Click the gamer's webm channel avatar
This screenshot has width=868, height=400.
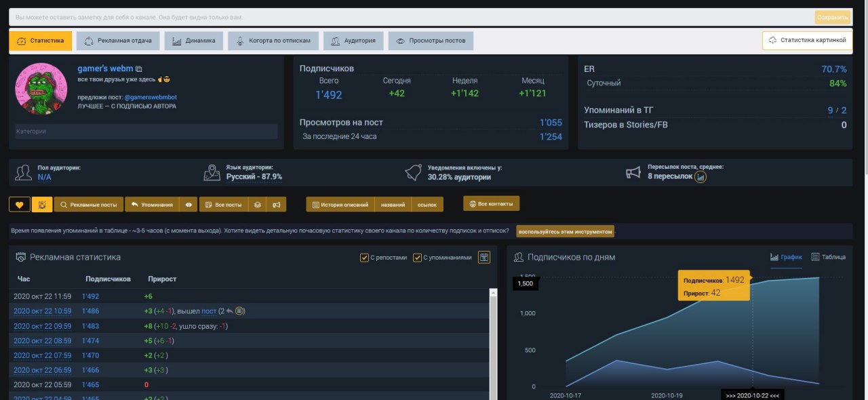[x=41, y=89]
